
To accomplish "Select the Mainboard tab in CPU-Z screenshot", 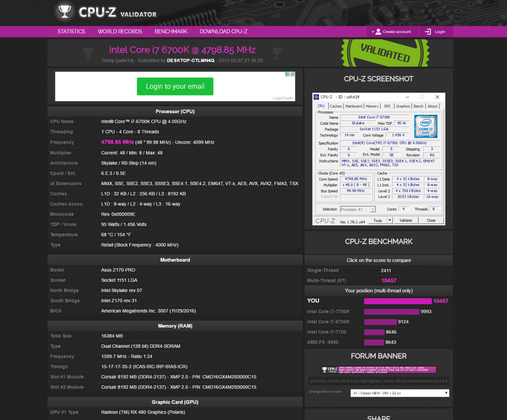I will pos(353,106).
